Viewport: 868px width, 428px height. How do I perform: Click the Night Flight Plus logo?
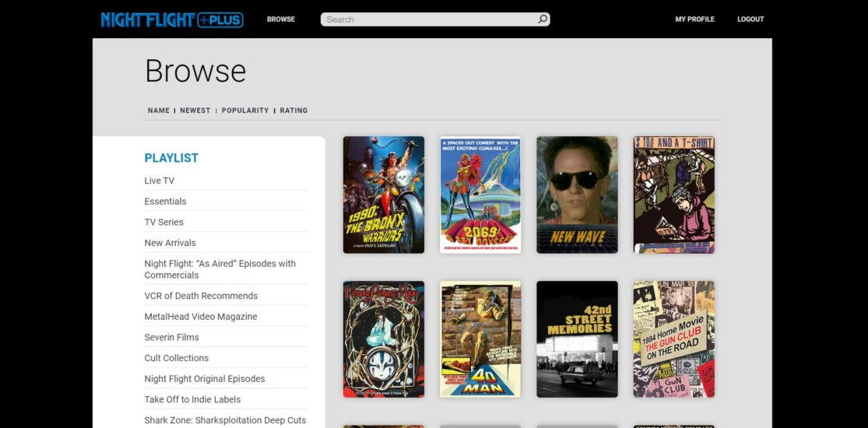[171, 20]
